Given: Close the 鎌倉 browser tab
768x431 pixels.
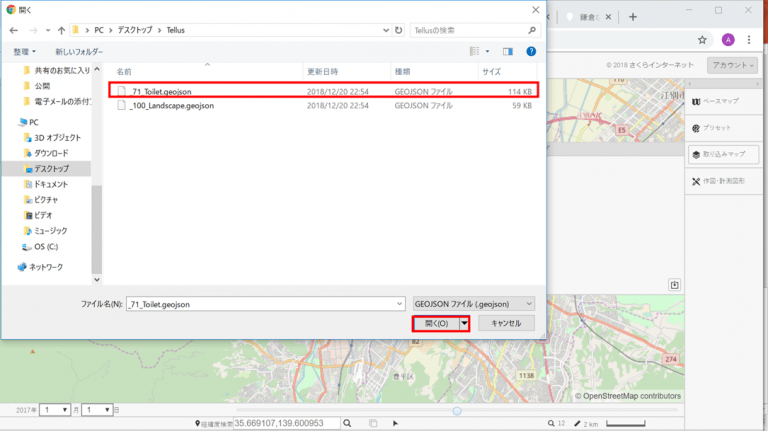Looking at the screenshot, I should point(608,17).
